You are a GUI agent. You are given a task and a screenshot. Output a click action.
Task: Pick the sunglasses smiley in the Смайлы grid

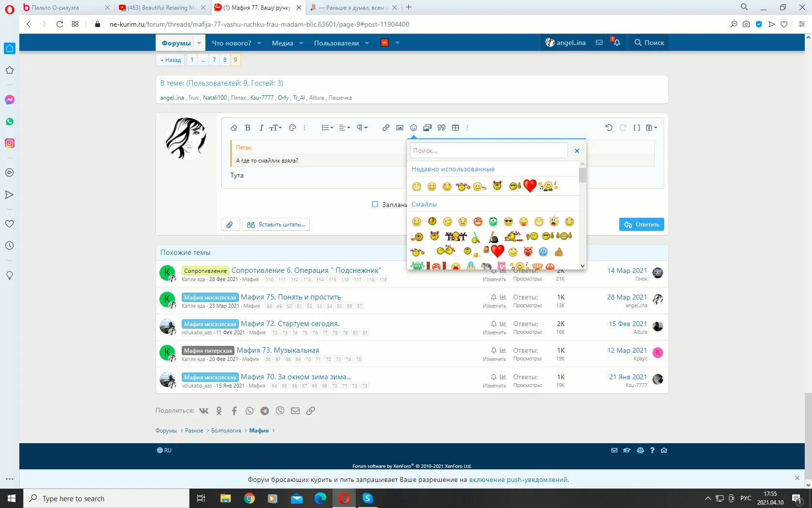tap(508, 222)
